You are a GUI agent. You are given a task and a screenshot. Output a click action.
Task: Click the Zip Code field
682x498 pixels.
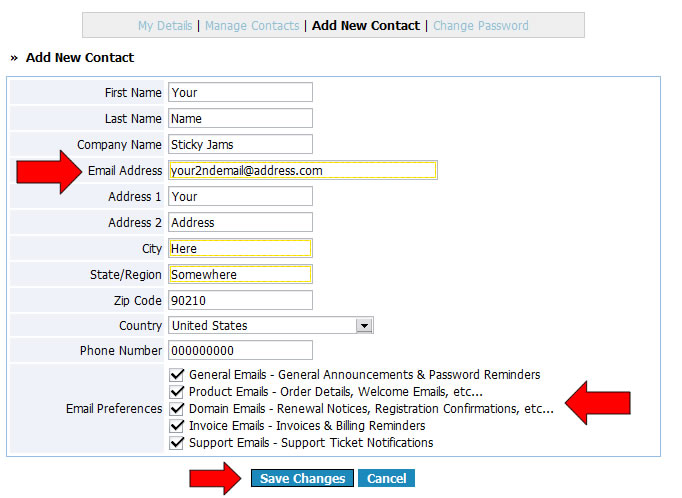(240, 300)
